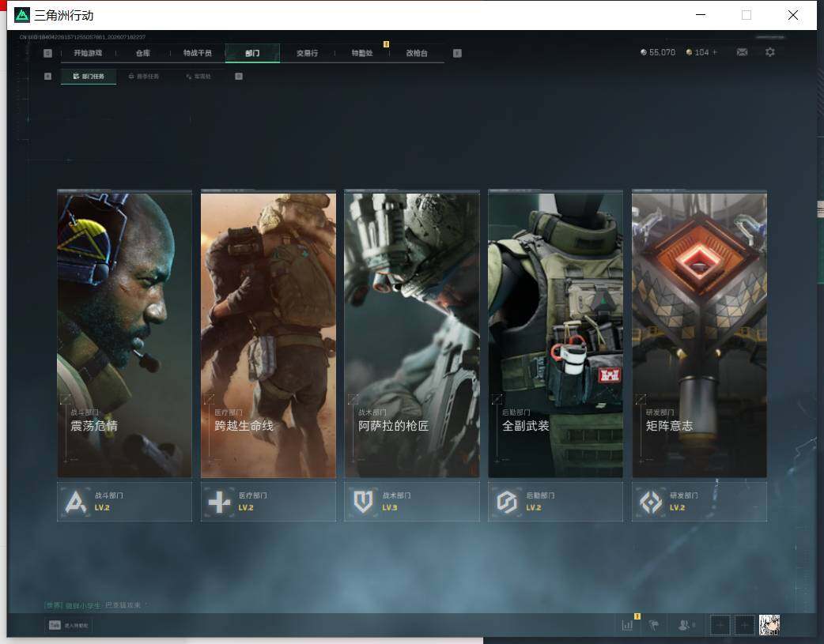Screen dimensions: 824x644
Task: Open the 战术部门 LV.3 button
Action: coord(412,503)
